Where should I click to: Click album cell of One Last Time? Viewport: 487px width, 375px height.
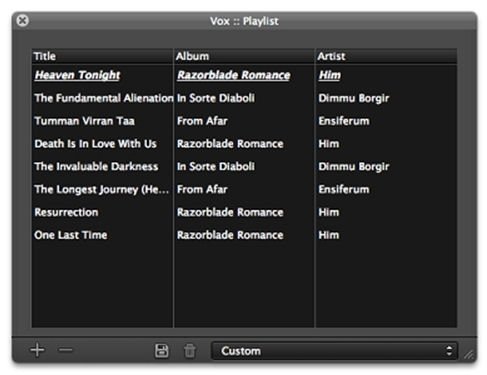pos(230,235)
